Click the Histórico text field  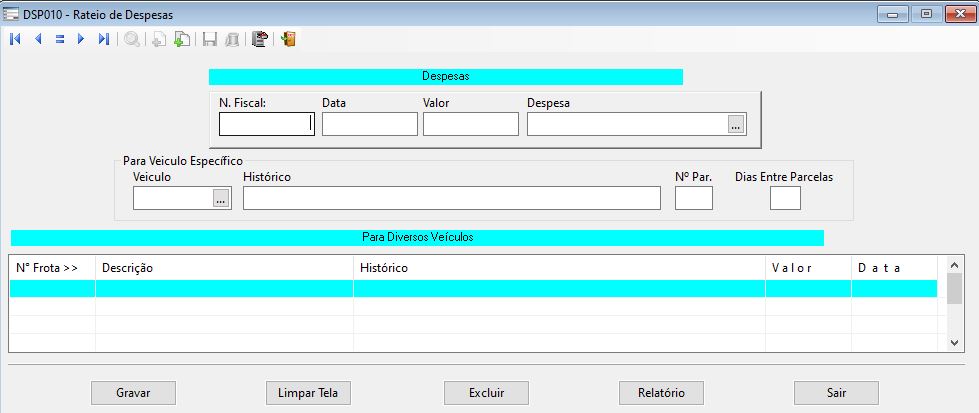click(451, 198)
